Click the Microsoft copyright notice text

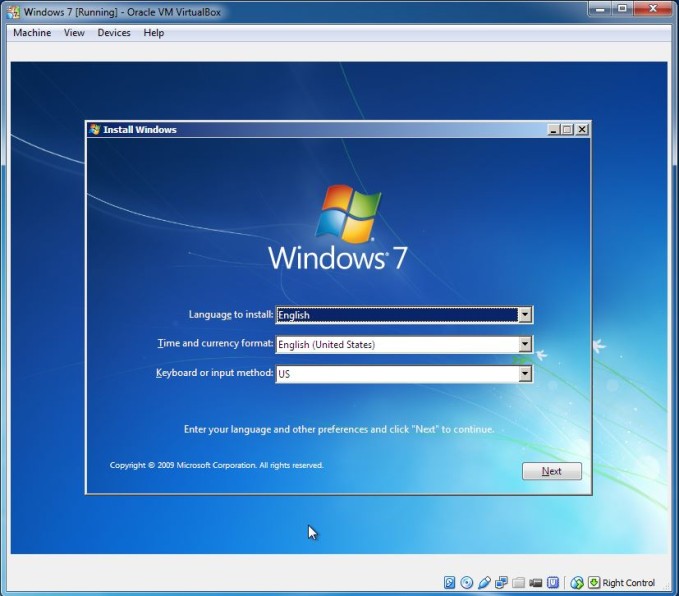[x=217, y=465]
